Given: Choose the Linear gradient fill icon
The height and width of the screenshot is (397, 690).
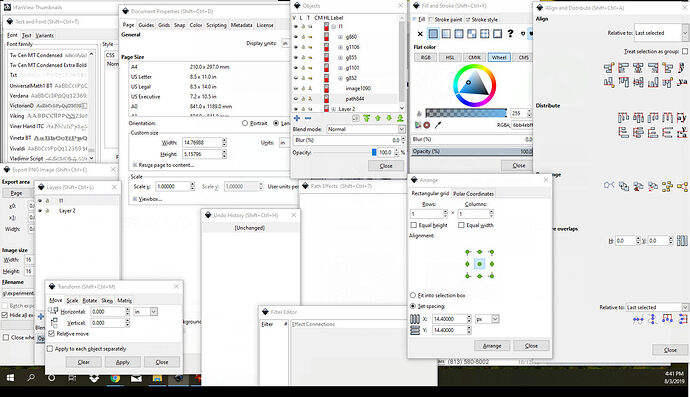Looking at the screenshot, I should (446, 34).
